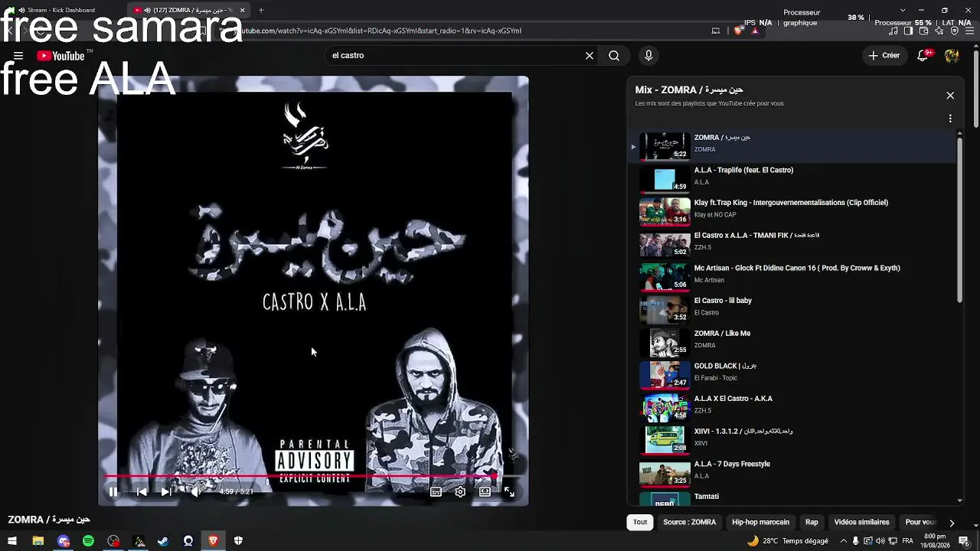Open the XIIVI - 1.3.1.2 thumbnail
The image size is (980, 551).
(665, 440)
